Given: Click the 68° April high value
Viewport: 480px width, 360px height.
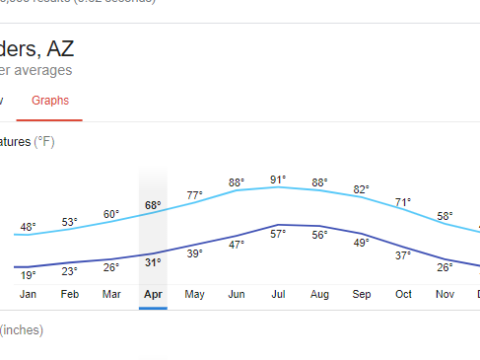Looking at the screenshot, I should tap(153, 205).
